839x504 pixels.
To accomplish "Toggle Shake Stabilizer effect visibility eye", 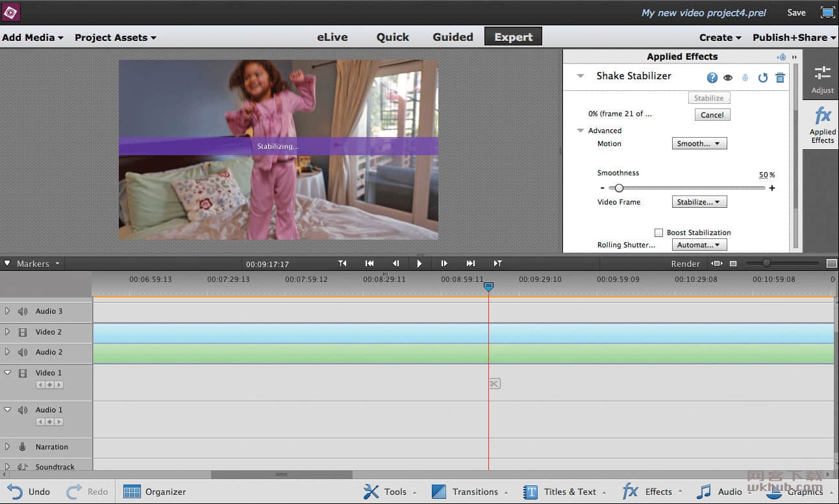I will click(728, 77).
